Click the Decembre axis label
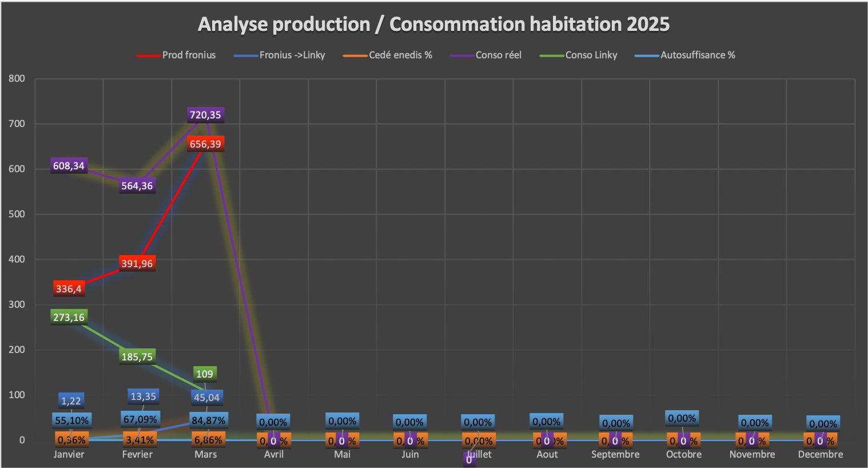Screen dimensions: 868x468 [x=821, y=454]
